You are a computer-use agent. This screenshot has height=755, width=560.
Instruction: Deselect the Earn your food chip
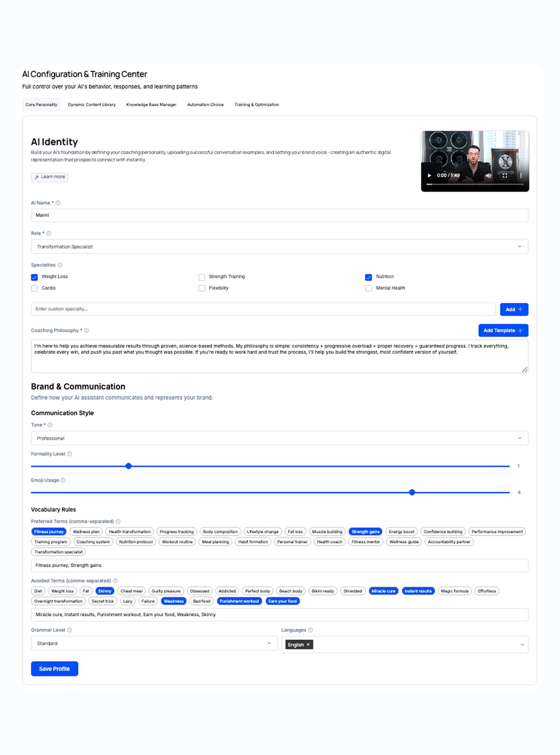(282, 601)
